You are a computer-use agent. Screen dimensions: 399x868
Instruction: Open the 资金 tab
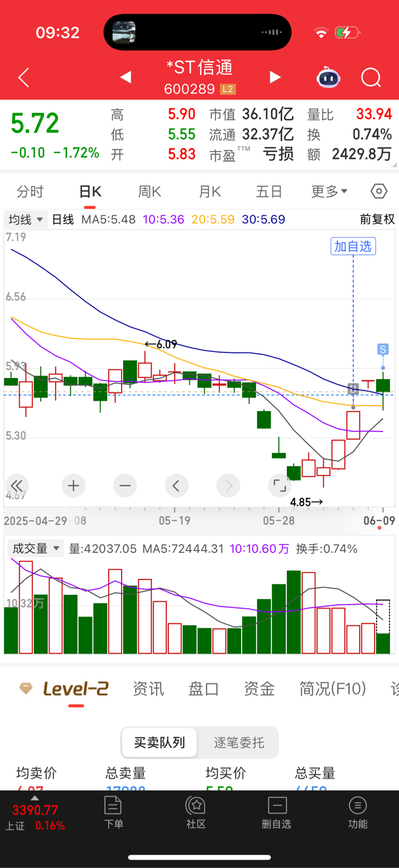pos(259,689)
